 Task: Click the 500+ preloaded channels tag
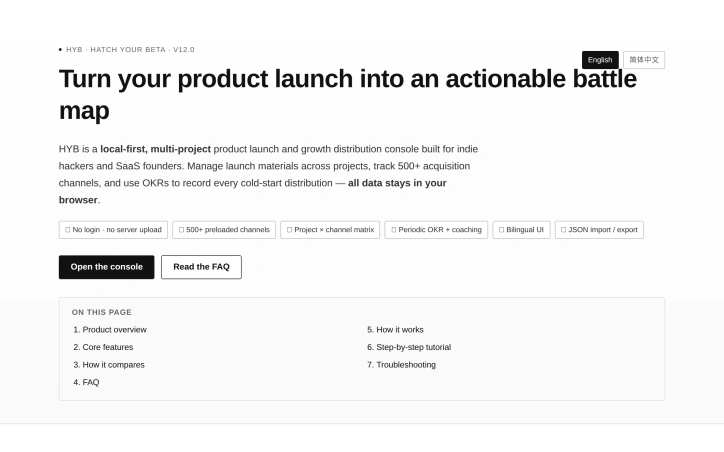(224, 230)
